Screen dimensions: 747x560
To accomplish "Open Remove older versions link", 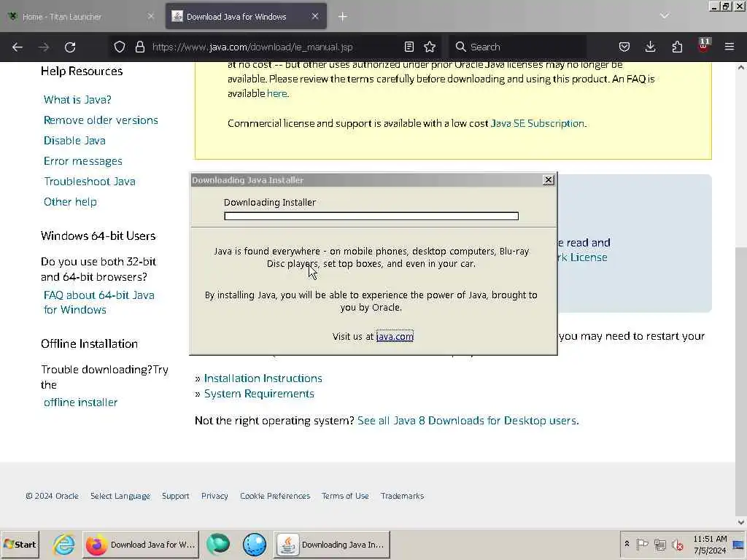I will click(101, 120).
